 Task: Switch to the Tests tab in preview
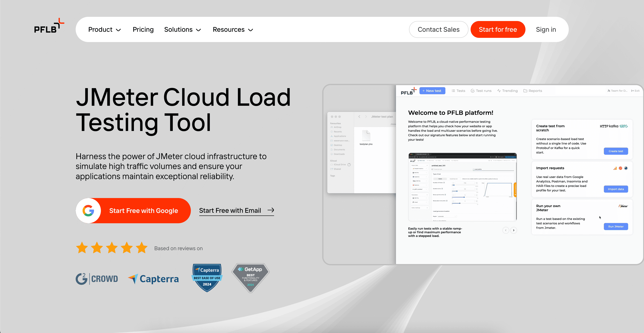[458, 91]
